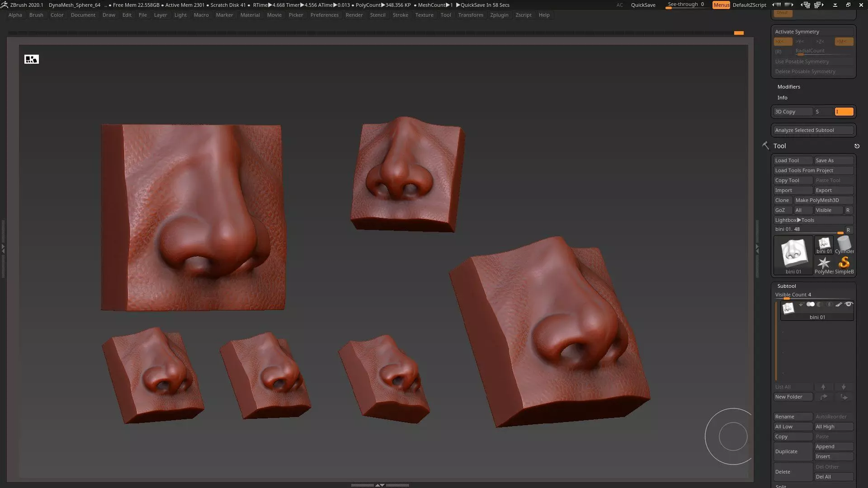The width and height of the screenshot is (868, 488).
Task: Click the move-down-into-folder arrow icon
Action: pos(844,397)
